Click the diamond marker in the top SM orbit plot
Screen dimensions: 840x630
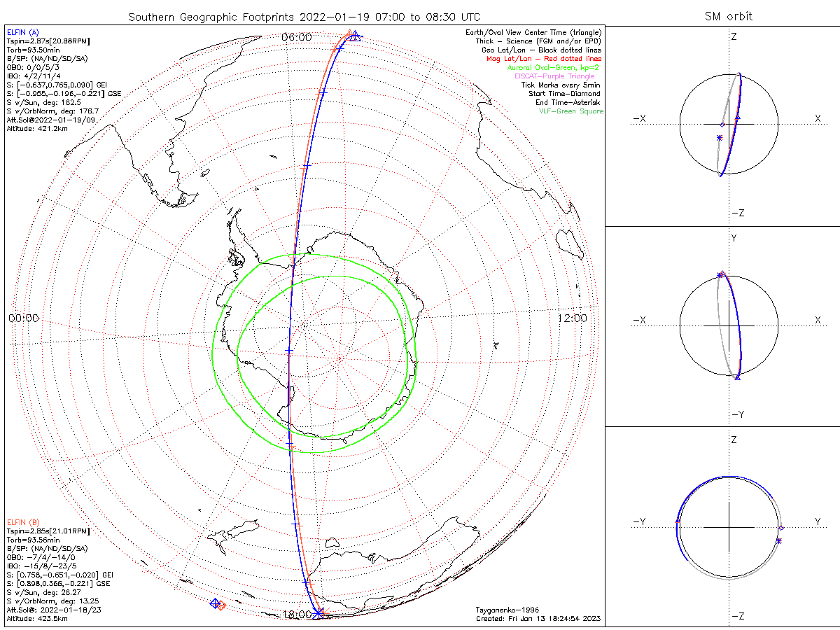722,125
